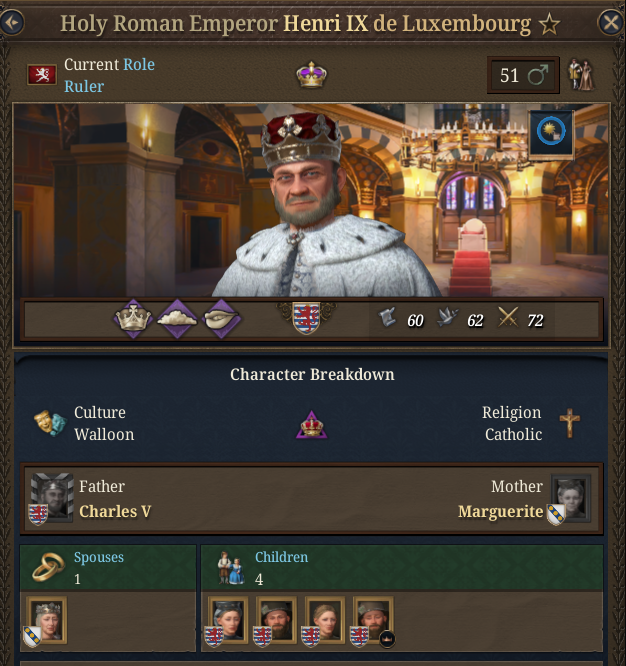Toggle the favorite star beside Henri IX's name

[x=549, y=22]
